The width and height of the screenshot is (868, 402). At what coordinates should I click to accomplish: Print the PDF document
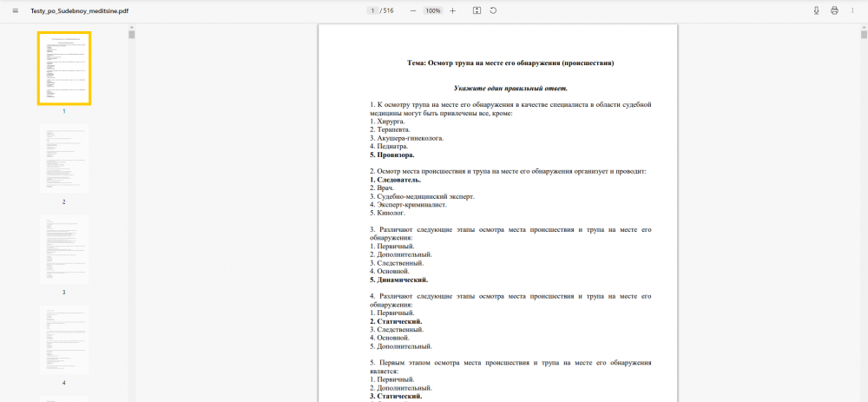click(x=834, y=10)
